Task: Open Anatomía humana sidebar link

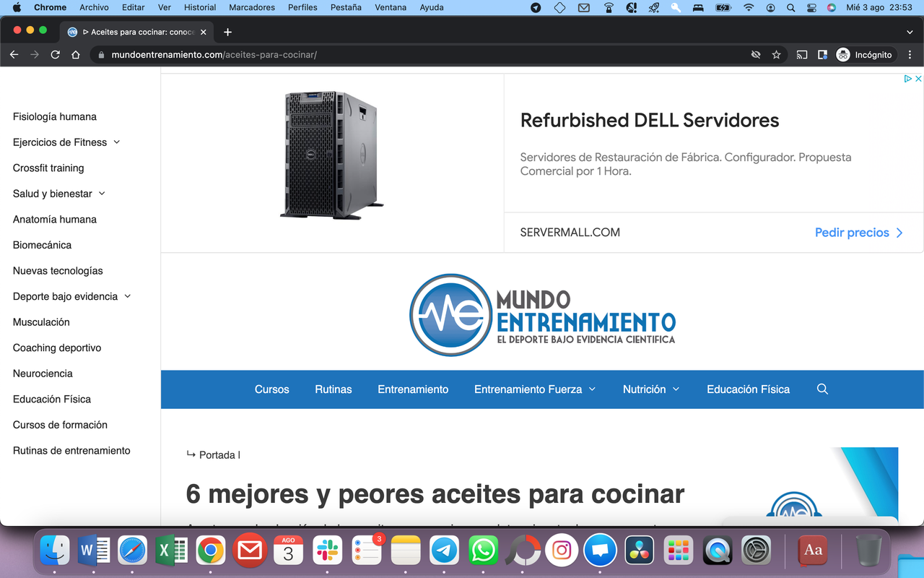Action: [x=55, y=219]
